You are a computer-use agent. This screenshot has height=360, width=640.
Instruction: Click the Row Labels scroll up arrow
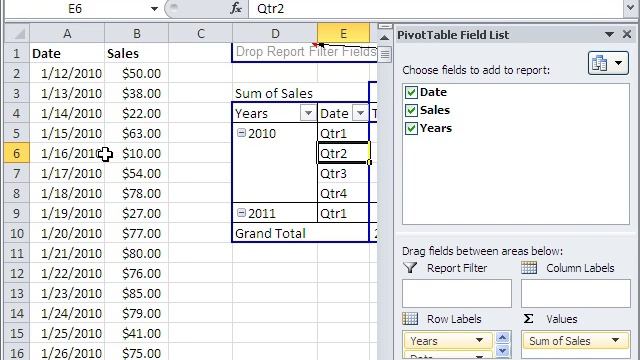[502, 337]
